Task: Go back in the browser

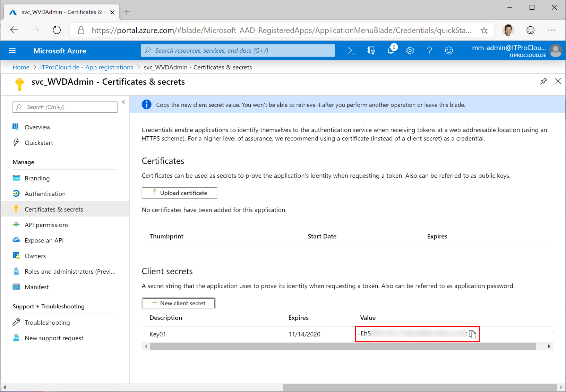Action: [14, 30]
